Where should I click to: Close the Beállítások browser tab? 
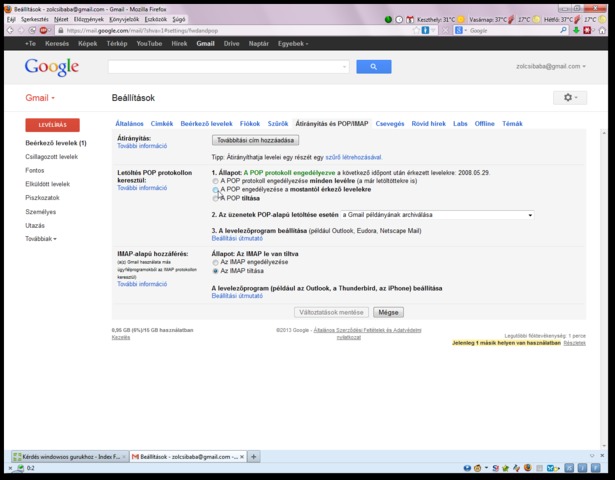tap(242, 457)
